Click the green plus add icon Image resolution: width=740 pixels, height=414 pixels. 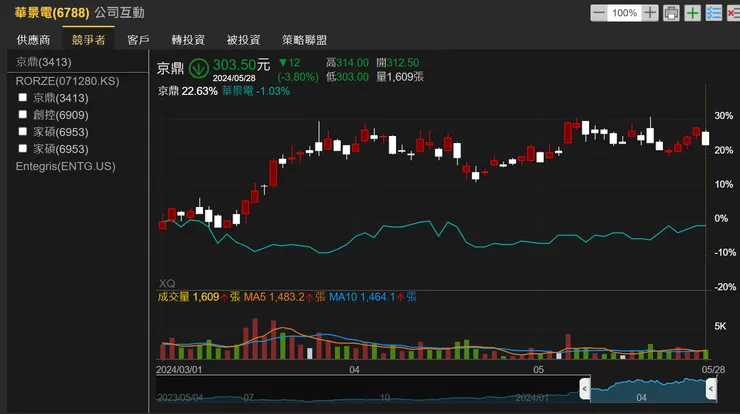(x=692, y=13)
